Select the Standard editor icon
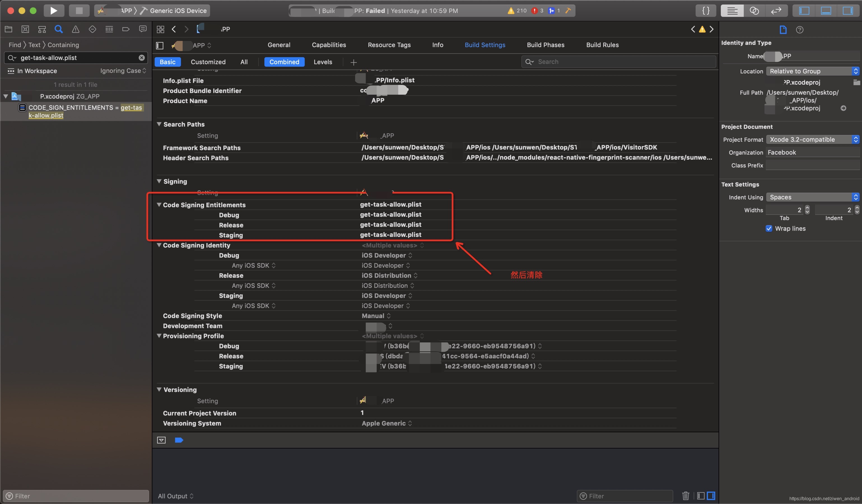The image size is (862, 504). (x=732, y=11)
